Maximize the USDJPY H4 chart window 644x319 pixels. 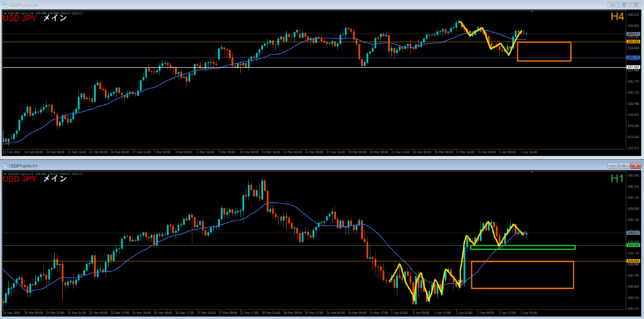click(624, 4)
